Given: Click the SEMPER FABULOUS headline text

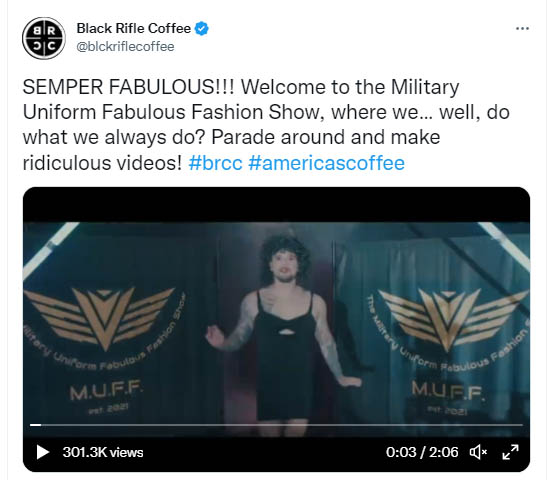Looking at the screenshot, I should point(129,87).
